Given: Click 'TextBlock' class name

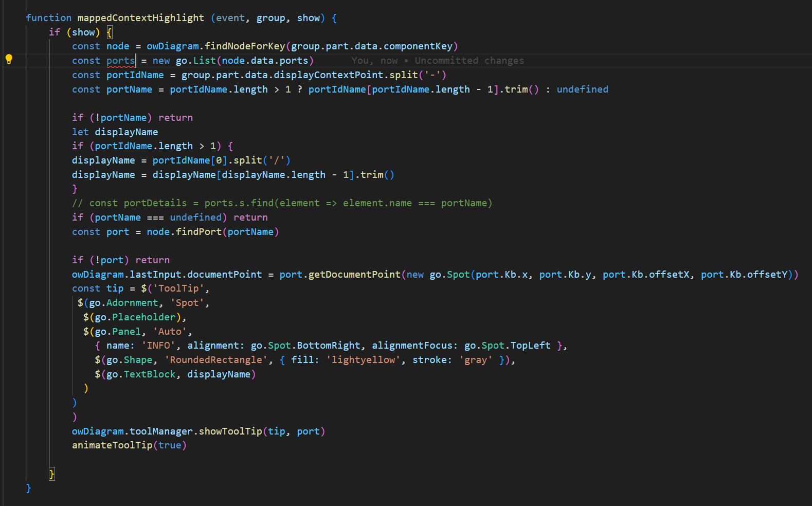Looking at the screenshot, I should 150,374.
